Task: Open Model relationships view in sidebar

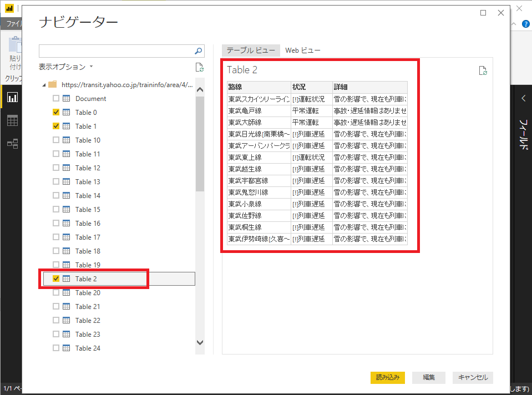Action: [x=12, y=144]
